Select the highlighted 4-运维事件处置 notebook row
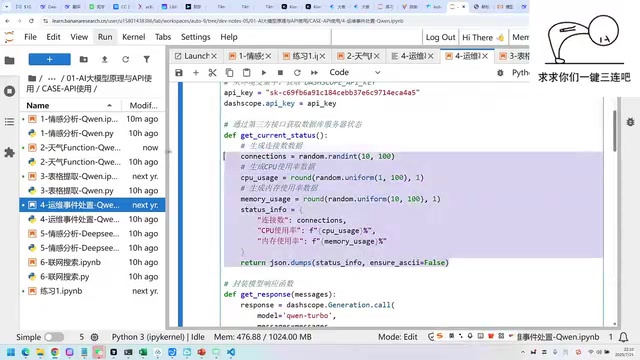Image resolution: width=640 pixels, height=360 pixels. 93,205
